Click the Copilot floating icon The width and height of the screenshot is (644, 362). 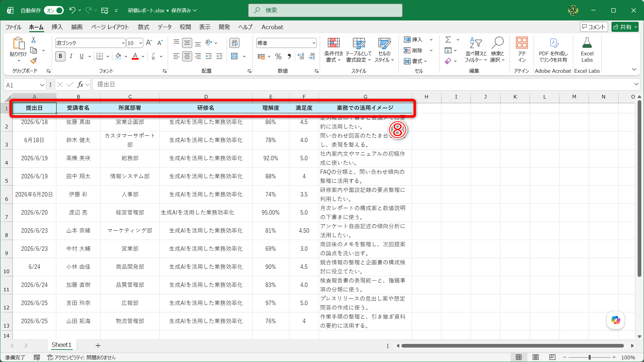coord(615,320)
